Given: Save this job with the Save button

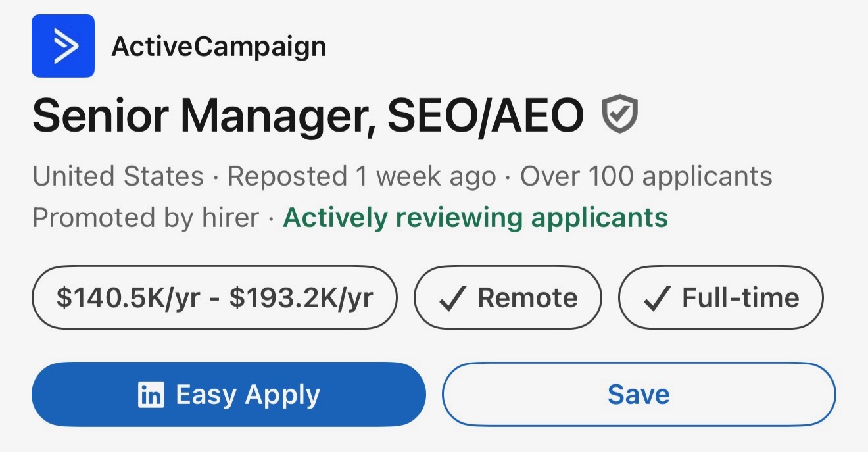Looking at the screenshot, I should coord(639,395).
